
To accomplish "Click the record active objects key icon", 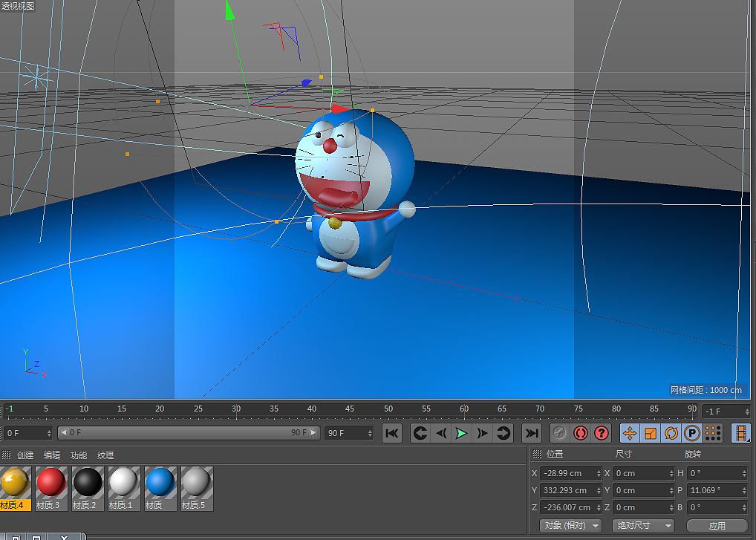I will point(559,433).
